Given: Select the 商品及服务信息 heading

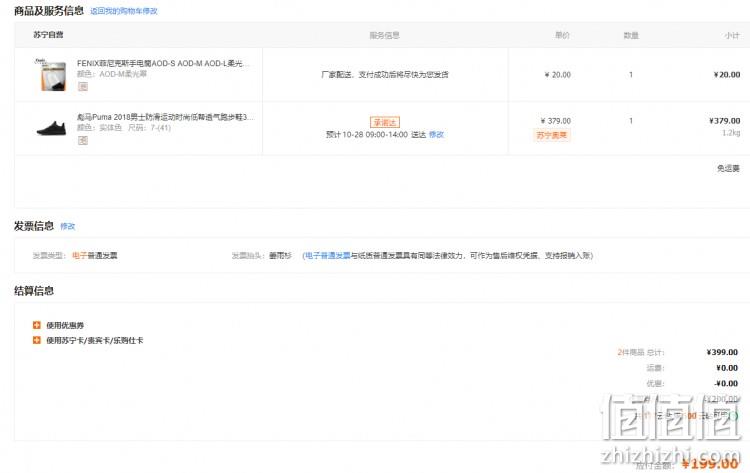Looking at the screenshot, I should [49, 11].
